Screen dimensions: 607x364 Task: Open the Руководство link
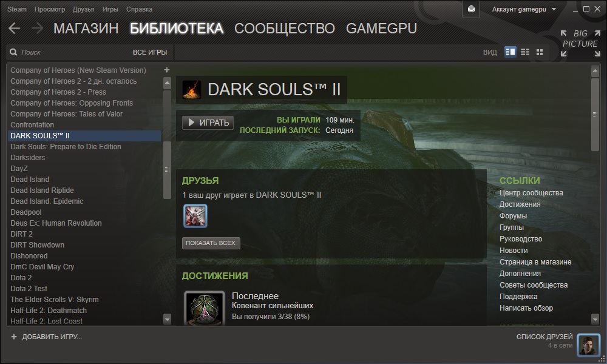[521, 238]
